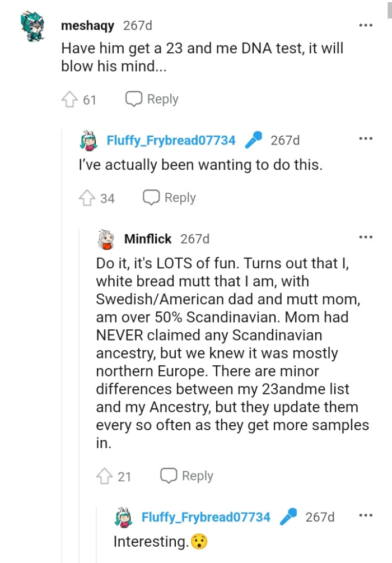Open the overflow menu on the Interesting comment

tap(366, 514)
